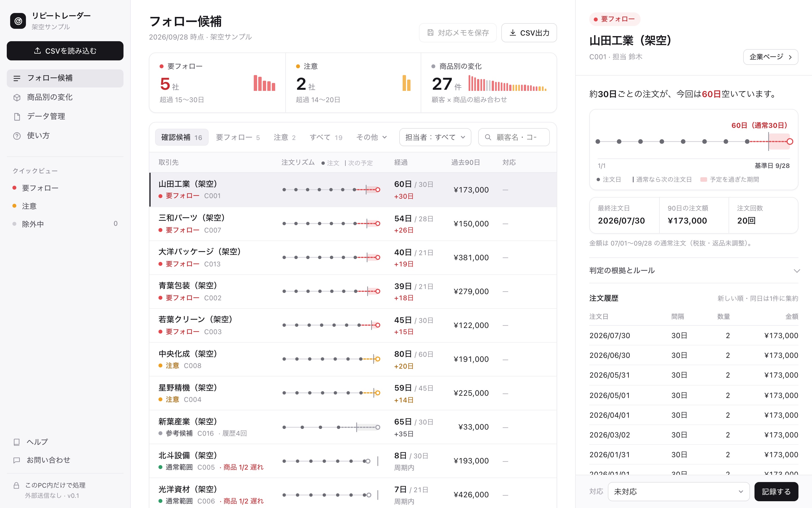812x508 pixels.
Task: Open the その他 filter dropdown
Action: pyautogui.click(x=371, y=137)
